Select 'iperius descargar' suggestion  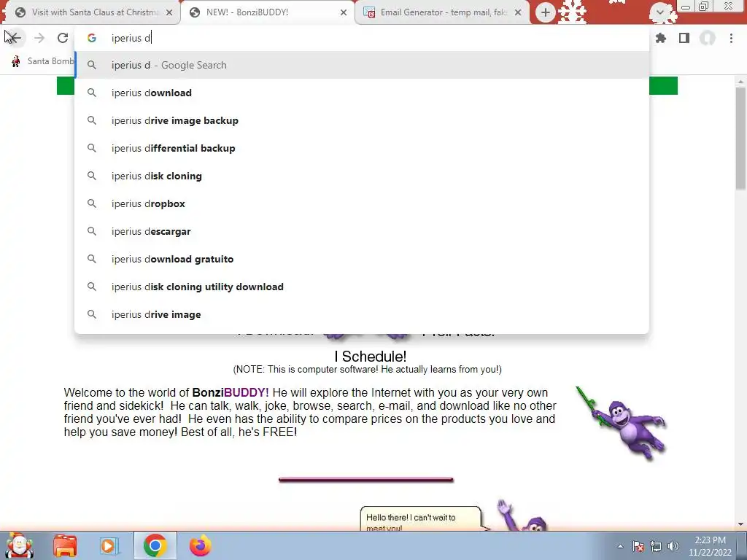point(362,231)
